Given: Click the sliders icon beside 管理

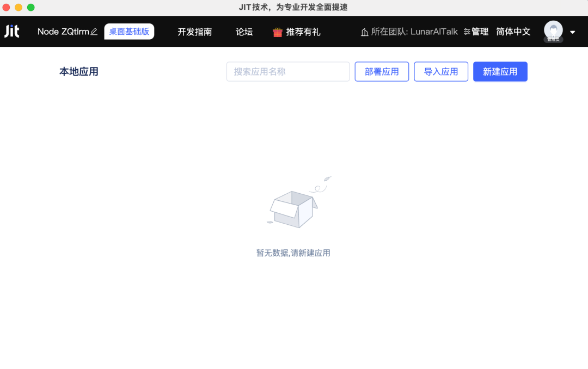Looking at the screenshot, I should 467,32.
